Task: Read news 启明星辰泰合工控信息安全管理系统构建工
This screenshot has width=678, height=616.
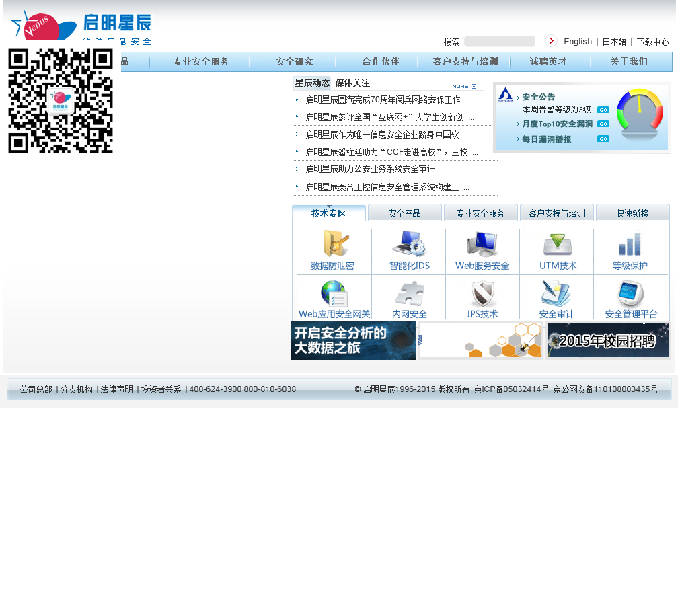Action: tap(387, 187)
